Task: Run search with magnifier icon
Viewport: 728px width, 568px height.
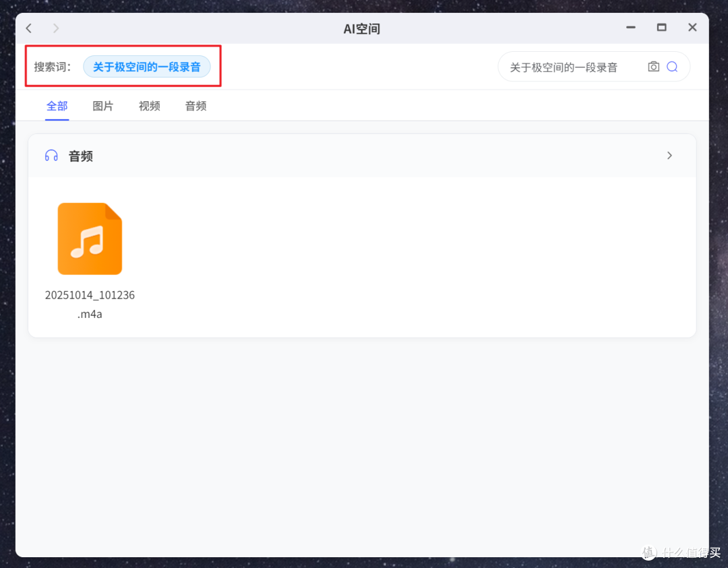Action: pyautogui.click(x=672, y=67)
